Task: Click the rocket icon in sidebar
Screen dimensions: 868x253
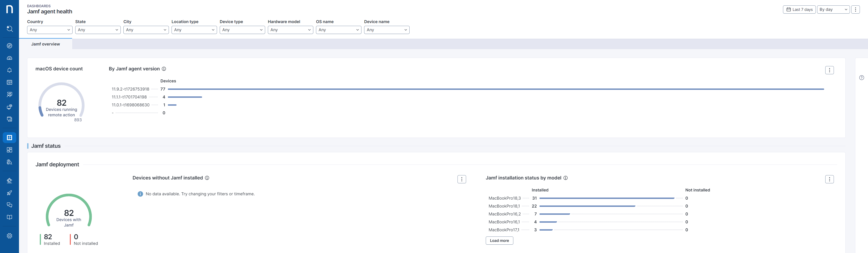Action: tap(9, 193)
